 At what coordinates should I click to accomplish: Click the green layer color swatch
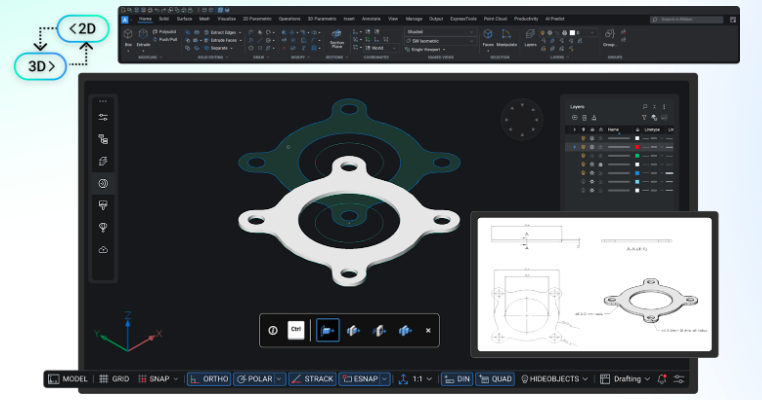(x=638, y=156)
